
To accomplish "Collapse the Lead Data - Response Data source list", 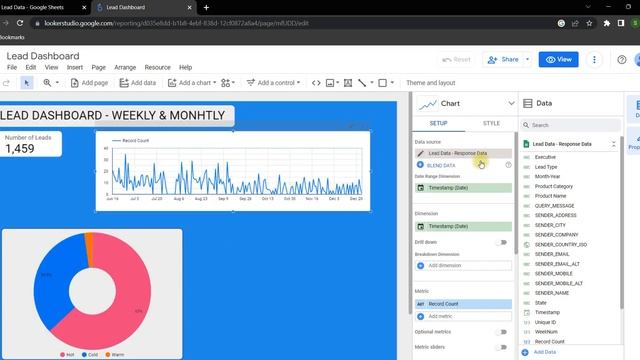I will (613, 144).
